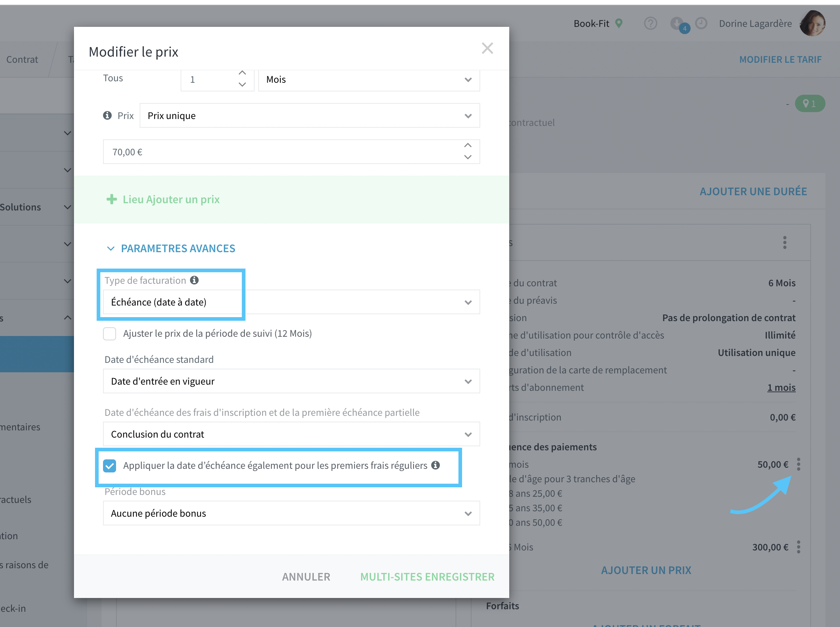Open Conclusion du contrat dropdown

click(291, 434)
